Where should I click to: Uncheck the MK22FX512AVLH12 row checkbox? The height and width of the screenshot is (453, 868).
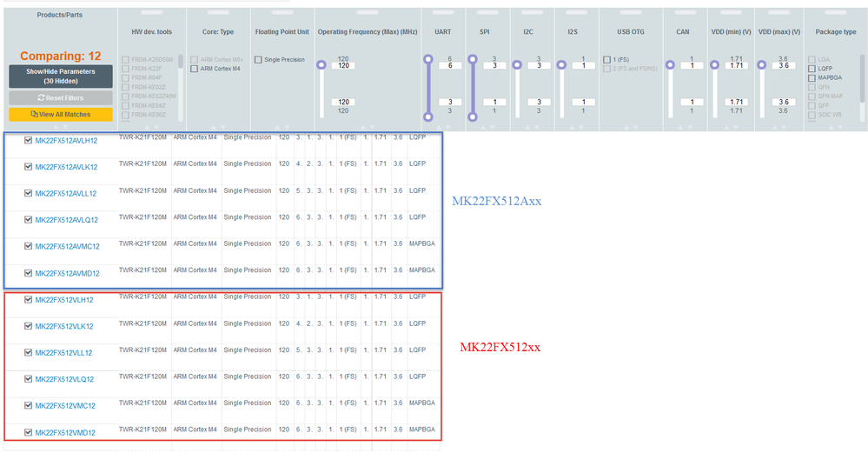(x=28, y=140)
